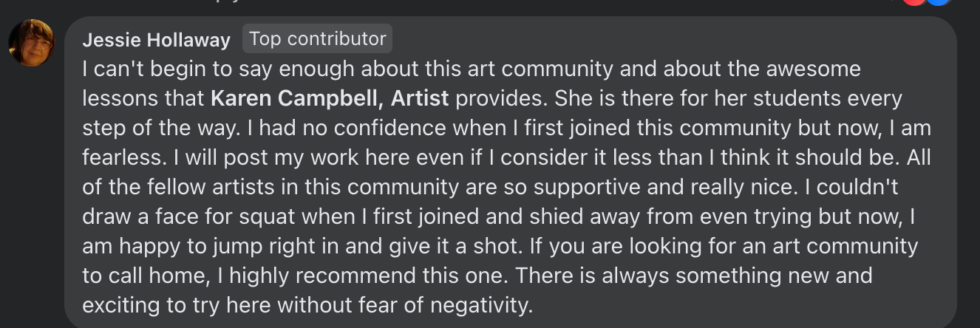Click the Top contributor badge
The width and height of the screenshot is (980, 328).
318,38
